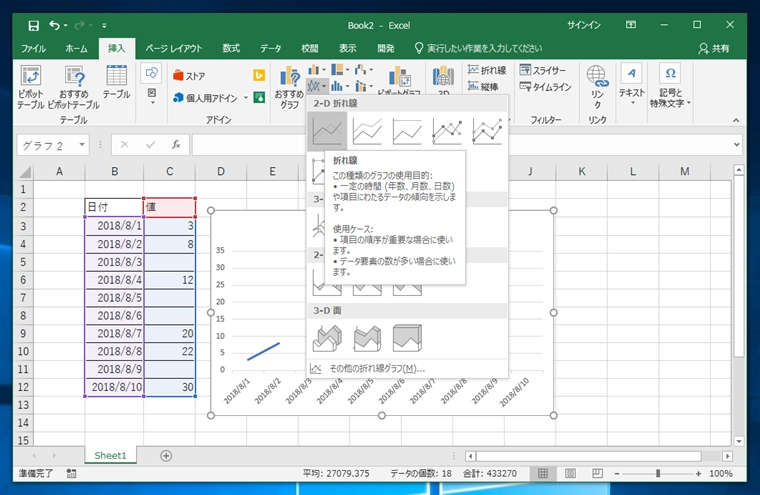This screenshot has height=495, width=760.
Task: Open personal add-ins (個人用アドイン)
Action: point(206,98)
